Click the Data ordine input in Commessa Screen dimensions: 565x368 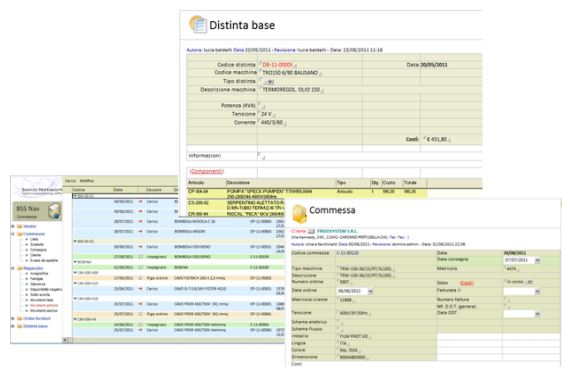tap(352, 291)
